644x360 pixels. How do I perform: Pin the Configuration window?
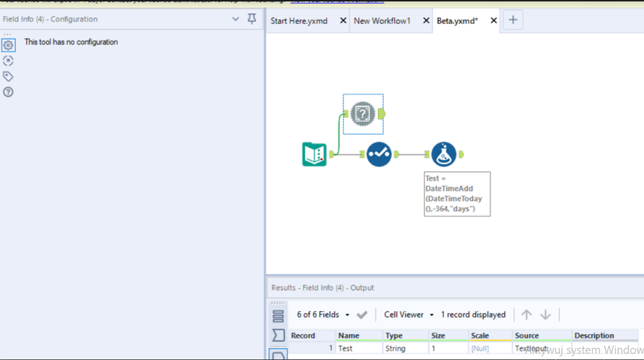pyautogui.click(x=252, y=19)
